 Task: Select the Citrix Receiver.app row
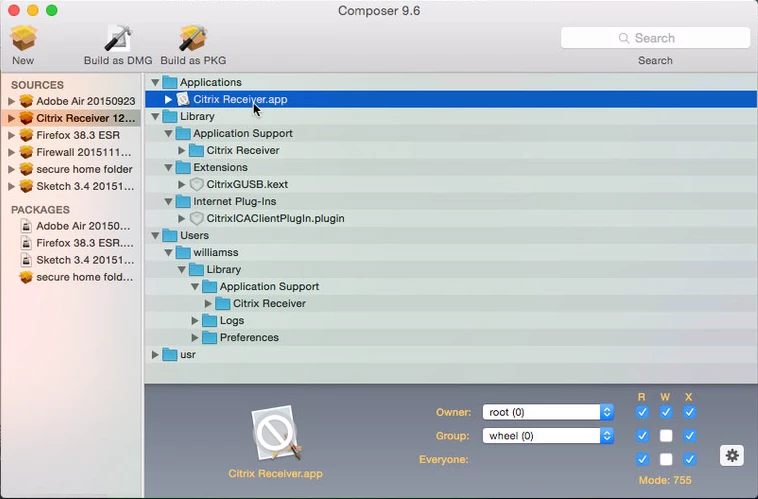coord(451,99)
